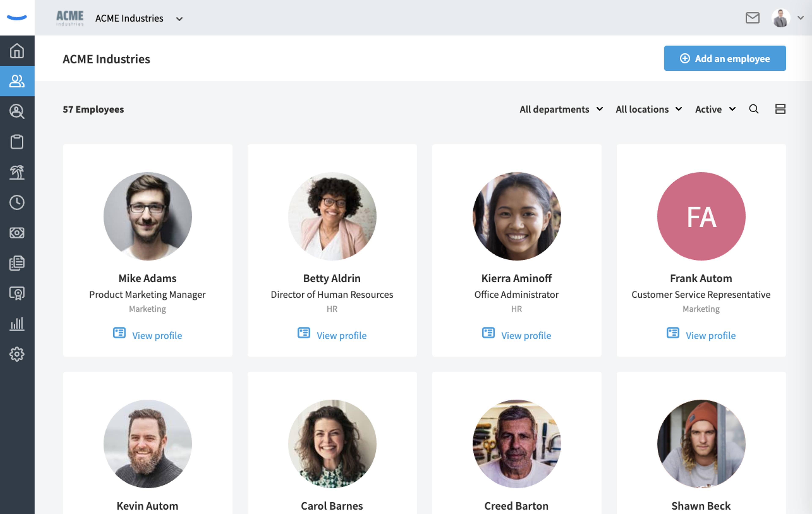Viewport: 812px width, 514px height.
Task: Click the Marketing department label under Frank Autom
Action: click(x=701, y=309)
